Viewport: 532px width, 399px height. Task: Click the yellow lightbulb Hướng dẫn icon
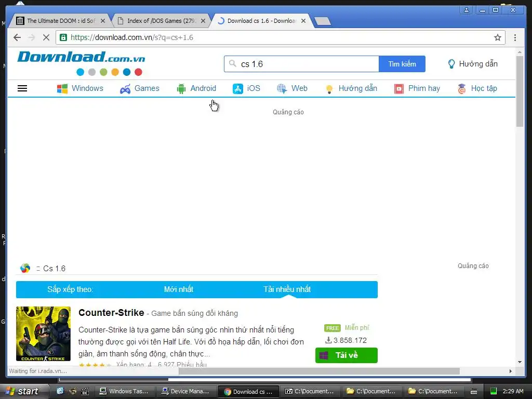point(329,89)
